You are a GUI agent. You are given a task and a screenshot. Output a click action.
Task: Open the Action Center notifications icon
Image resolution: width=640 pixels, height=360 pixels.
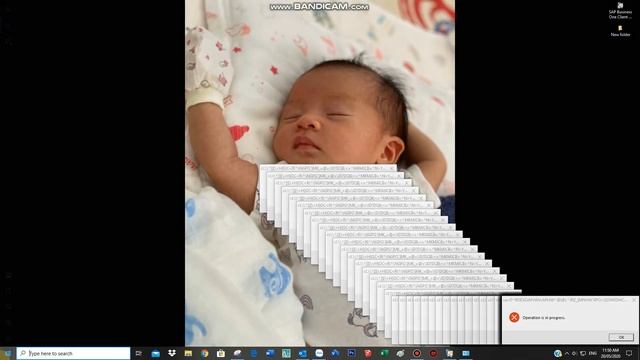[x=629, y=353]
